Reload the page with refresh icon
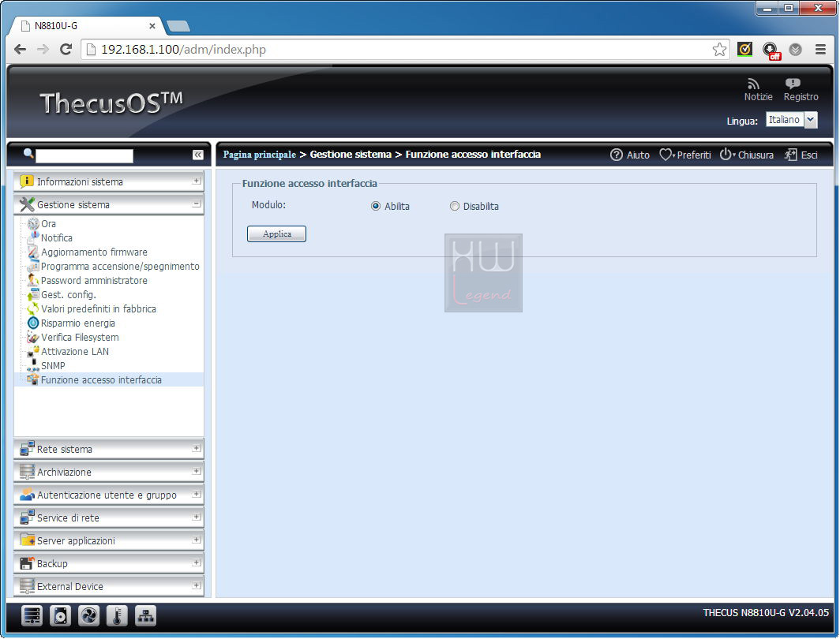Image resolution: width=840 pixels, height=639 pixels. point(66,49)
